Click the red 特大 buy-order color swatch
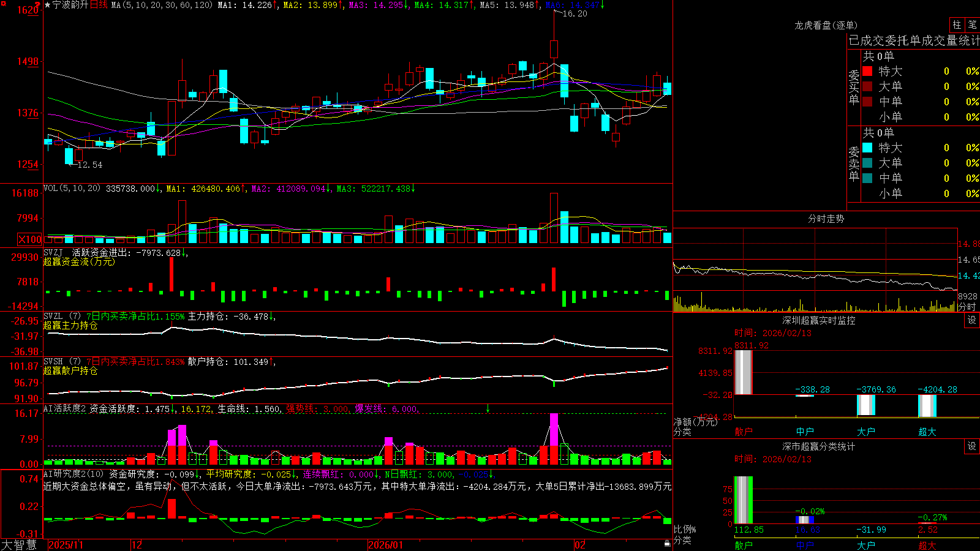The height and width of the screenshot is (551, 980). [867, 71]
